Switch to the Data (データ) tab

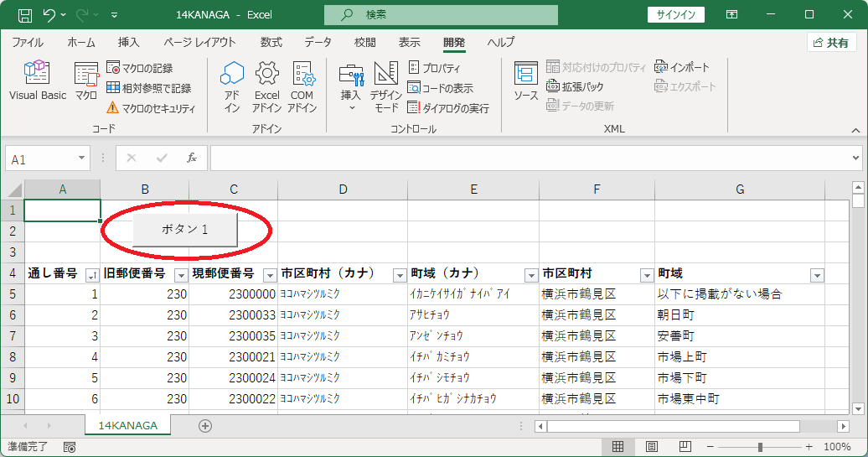point(318,42)
